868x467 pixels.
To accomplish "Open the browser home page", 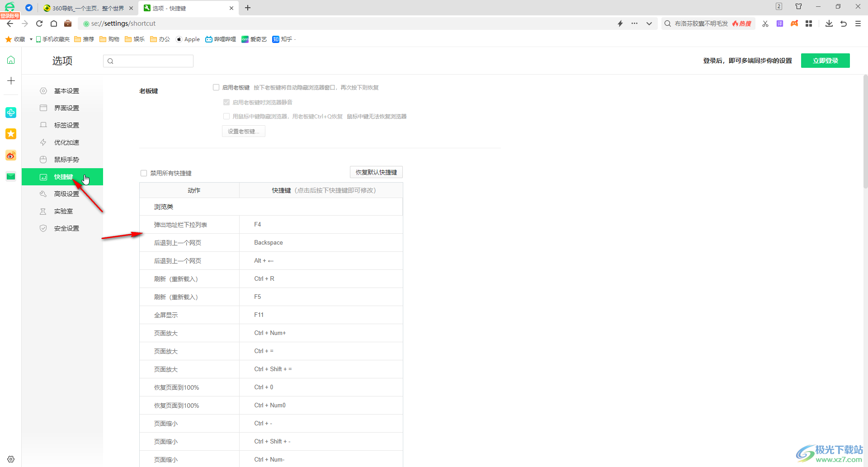I will (x=54, y=24).
